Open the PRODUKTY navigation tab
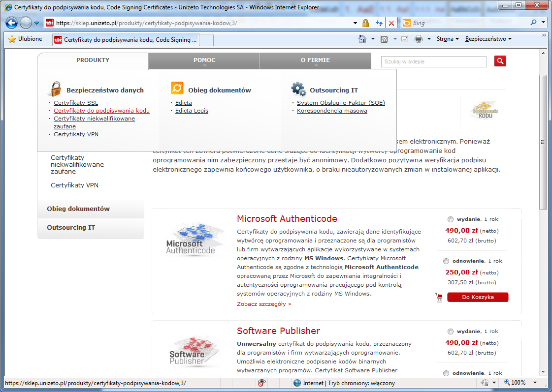552x392 pixels. click(x=93, y=60)
